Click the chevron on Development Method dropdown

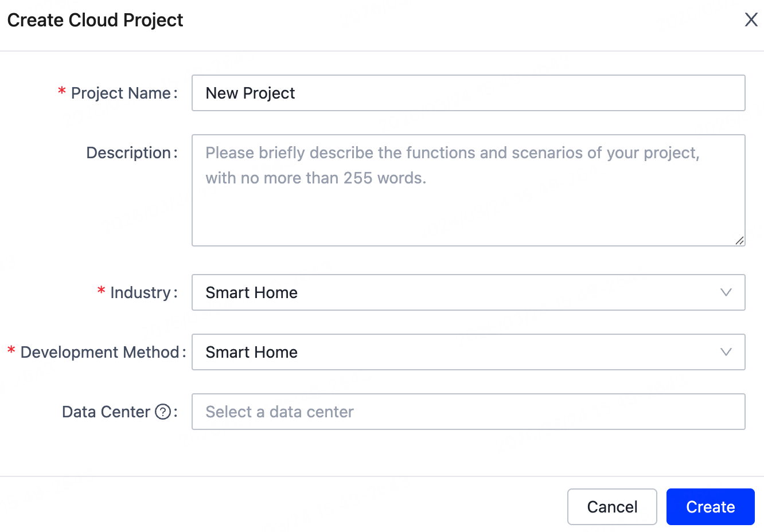pos(726,352)
